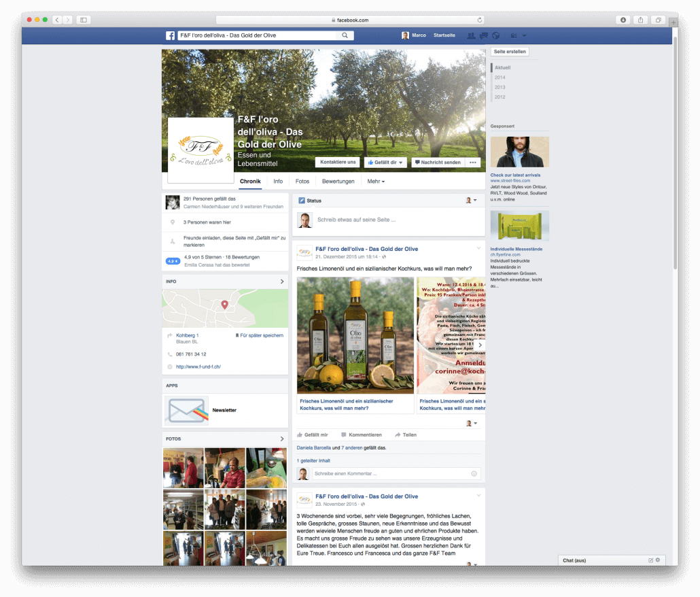Open the account dropdown arrow in top bar

pyautogui.click(x=525, y=36)
